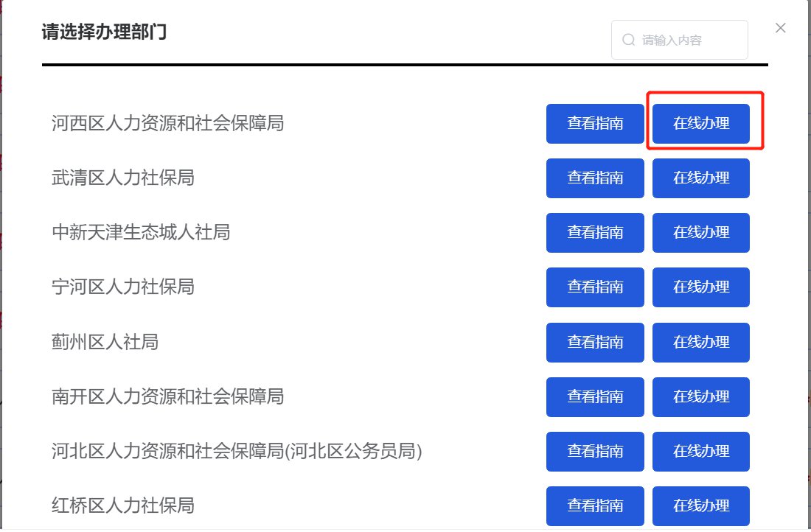Click 在线办理 for 红桥区人力社保局
The height and width of the screenshot is (532, 811).
tap(700, 505)
